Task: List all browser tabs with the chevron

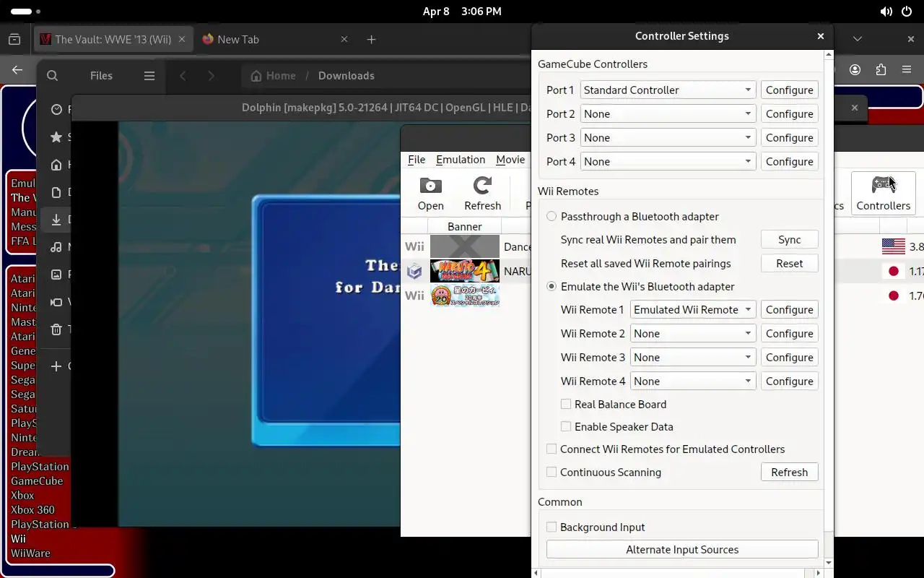Action: coord(858,39)
